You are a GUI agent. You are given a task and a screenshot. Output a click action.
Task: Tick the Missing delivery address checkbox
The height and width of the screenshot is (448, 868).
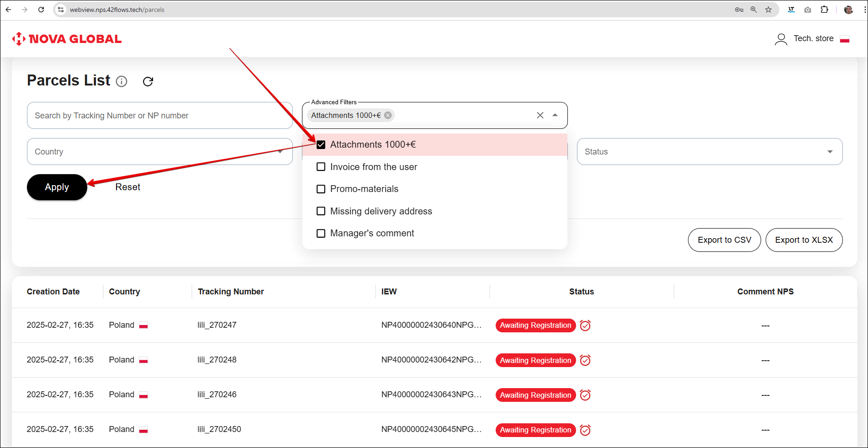coord(321,211)
